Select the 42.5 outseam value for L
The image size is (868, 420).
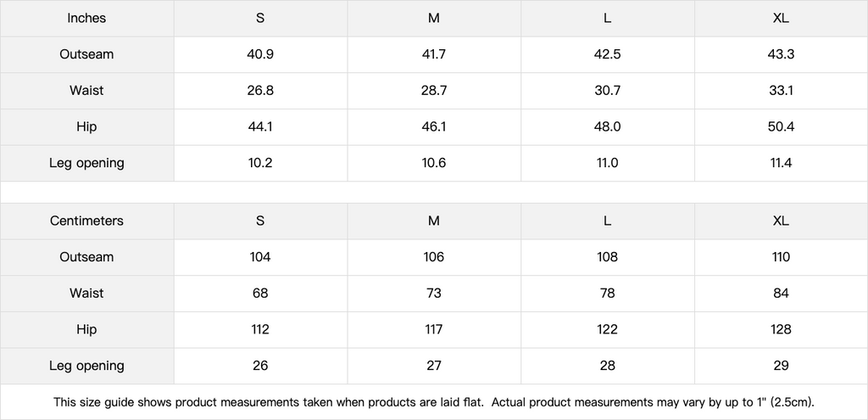tap(607, 54)
